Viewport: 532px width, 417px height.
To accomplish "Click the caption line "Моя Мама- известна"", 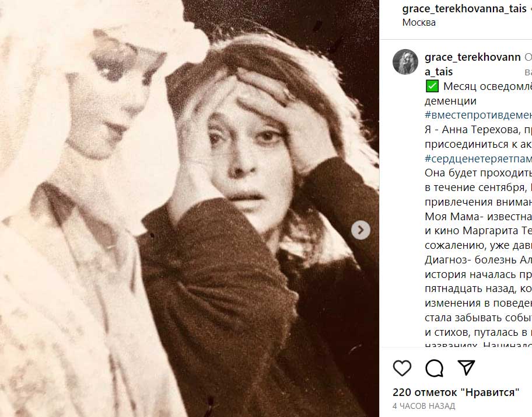I will click(x=478, y=216).
